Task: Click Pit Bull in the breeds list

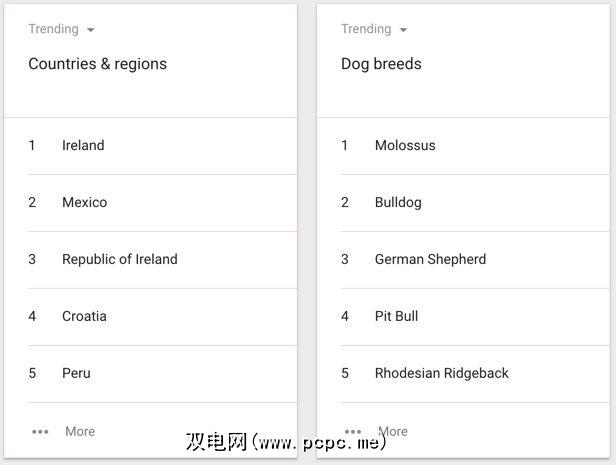Action: pyautogui.click(x=396, y=316)
